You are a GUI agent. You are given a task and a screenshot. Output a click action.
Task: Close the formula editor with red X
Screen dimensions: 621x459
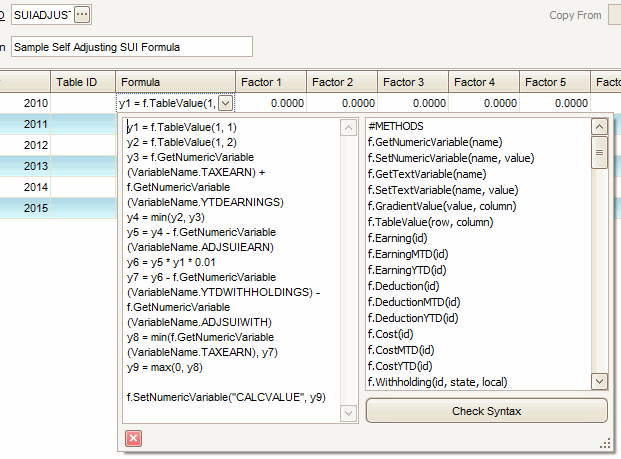[134, 438]
